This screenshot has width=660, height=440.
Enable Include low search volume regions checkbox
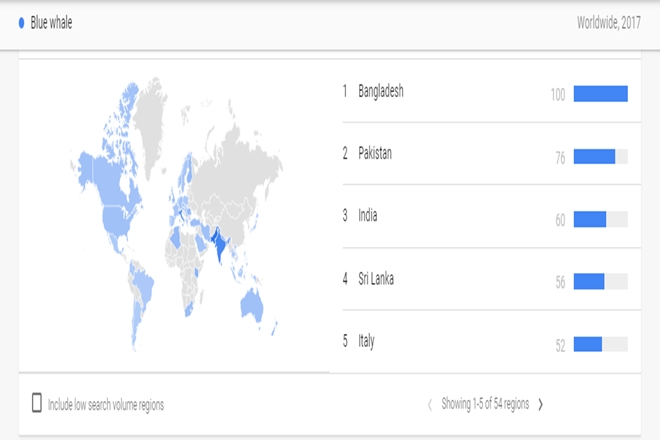click(x=37, y=403)
